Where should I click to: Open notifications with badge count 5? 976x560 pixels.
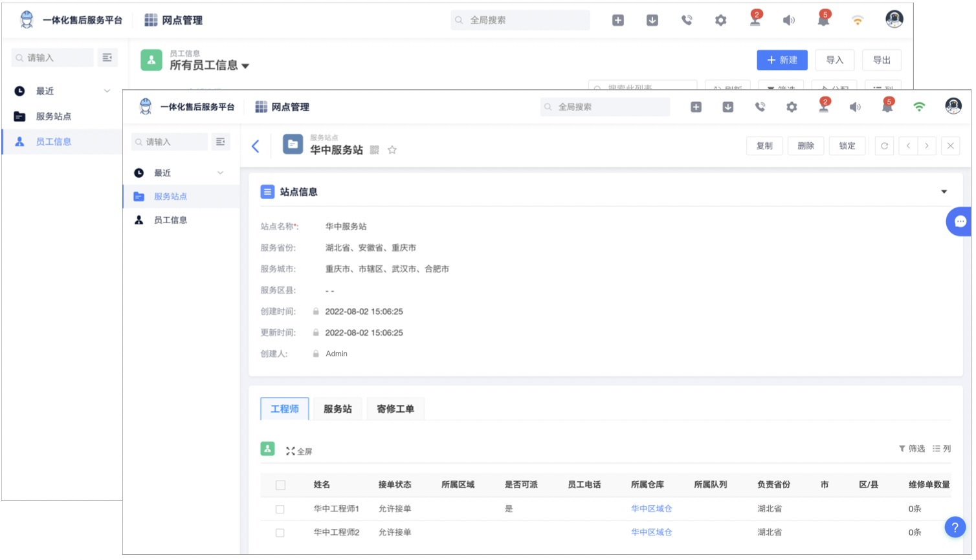click(x=887, y=107)
